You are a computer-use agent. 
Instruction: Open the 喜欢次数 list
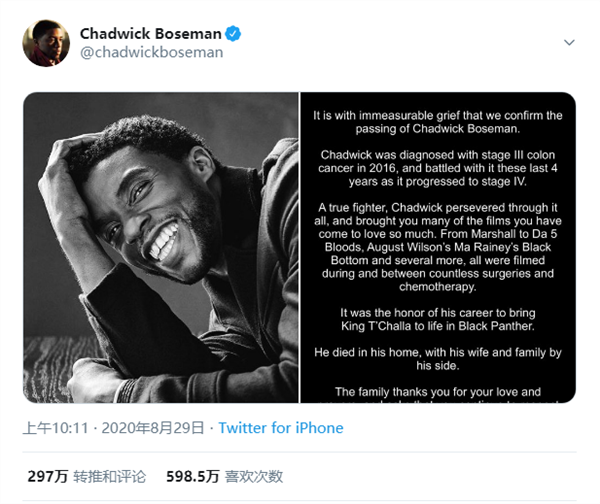[x=255, y=476]
